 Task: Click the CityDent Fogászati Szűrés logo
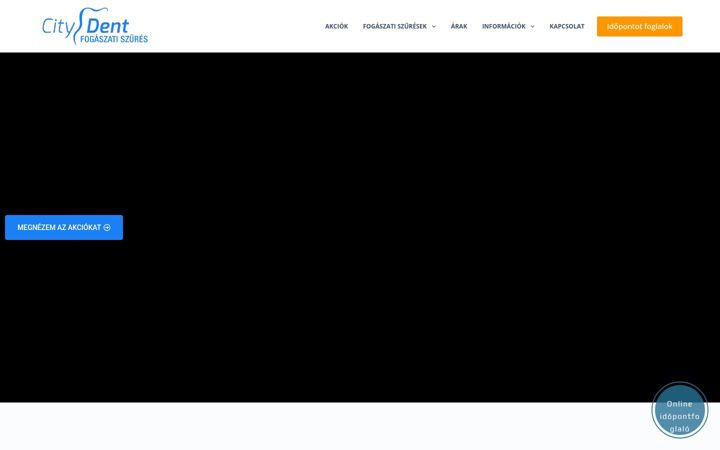[x=95, y=26]
